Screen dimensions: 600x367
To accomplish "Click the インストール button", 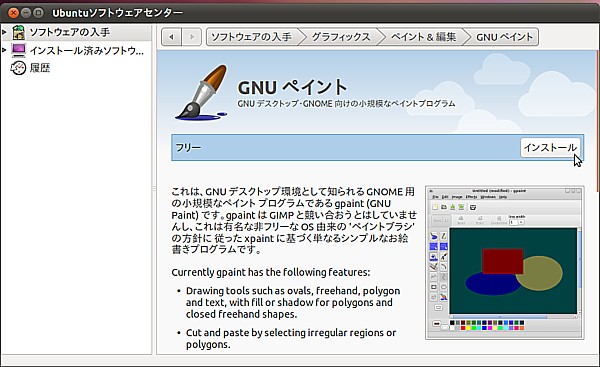I will tap(550, 147).
